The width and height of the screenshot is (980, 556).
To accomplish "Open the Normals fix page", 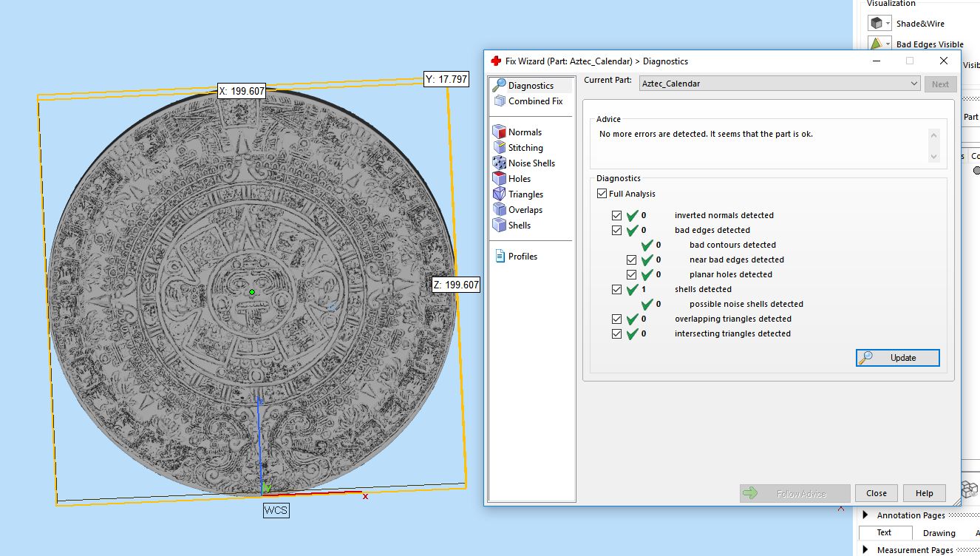I will [x=524, y=132].
